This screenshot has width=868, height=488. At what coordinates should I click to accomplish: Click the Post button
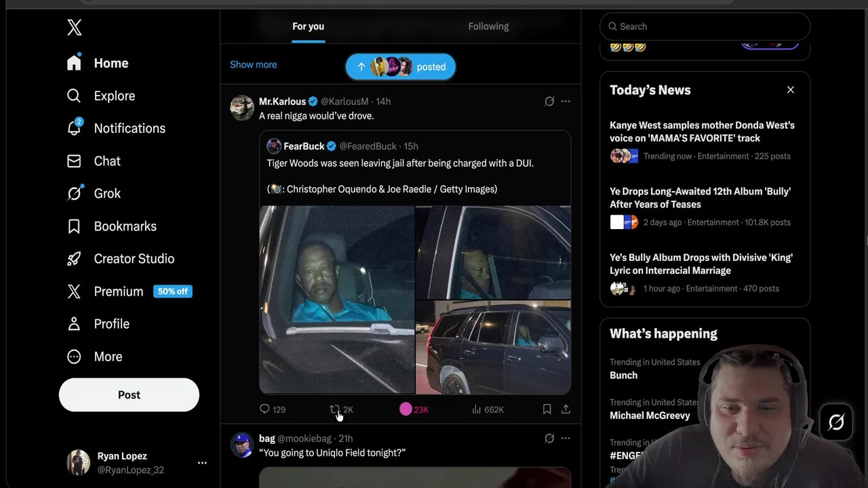click(129, 394)
